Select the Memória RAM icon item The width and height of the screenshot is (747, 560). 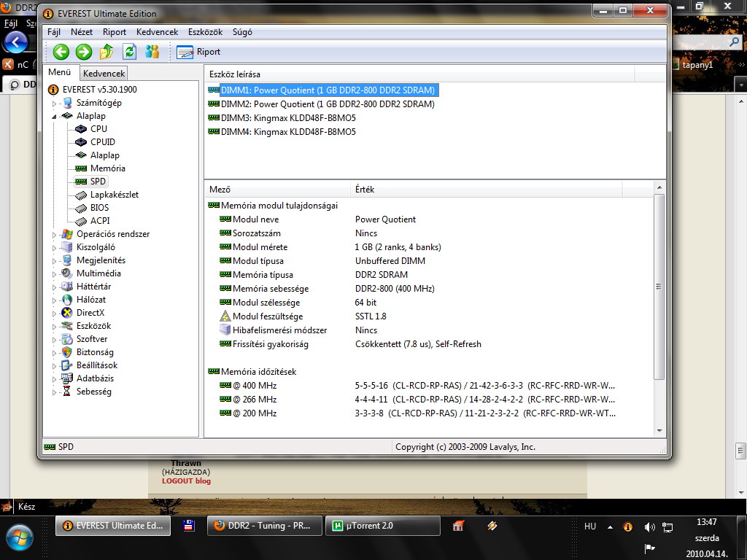(81, 168)
